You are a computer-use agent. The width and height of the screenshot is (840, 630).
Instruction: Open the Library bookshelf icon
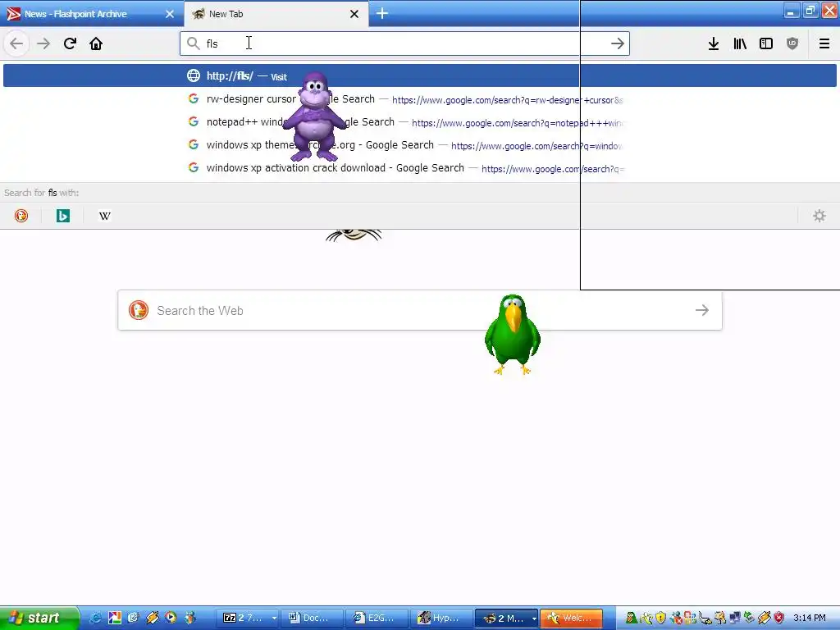click(x=740, y=43)
